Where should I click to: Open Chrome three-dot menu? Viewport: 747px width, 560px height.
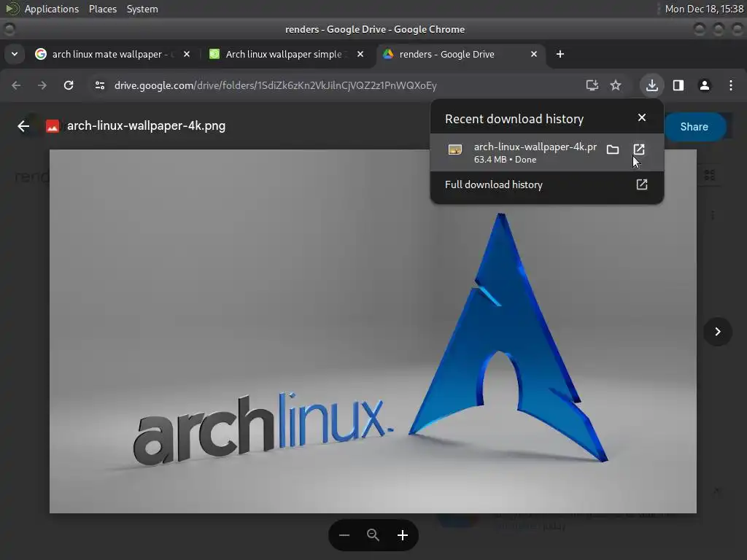pos(731,85)
